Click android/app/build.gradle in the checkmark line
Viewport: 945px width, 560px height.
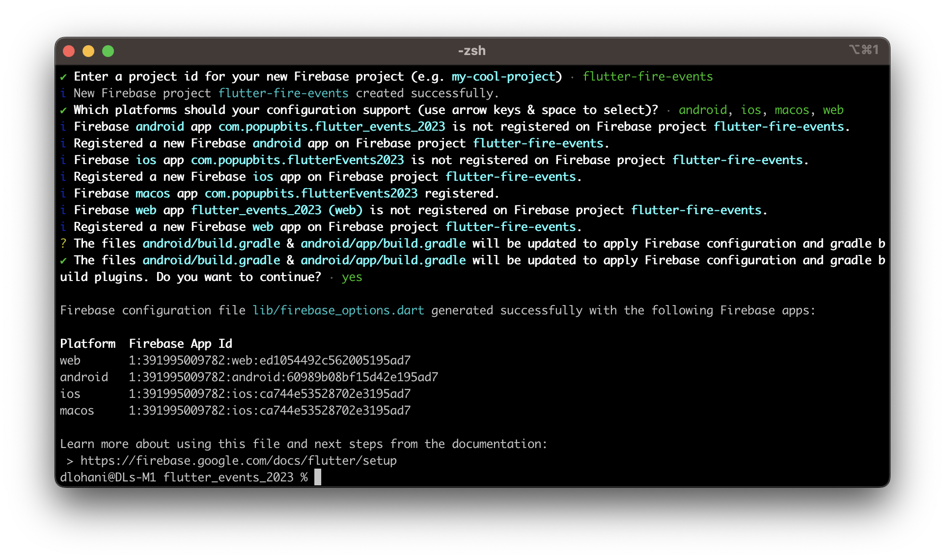(x=383, y=260)
